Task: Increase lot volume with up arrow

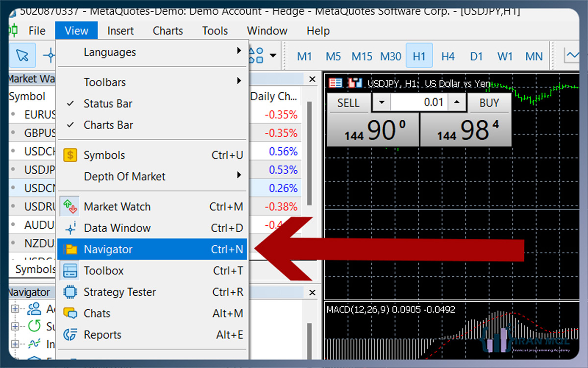Action: click(457, 103)
